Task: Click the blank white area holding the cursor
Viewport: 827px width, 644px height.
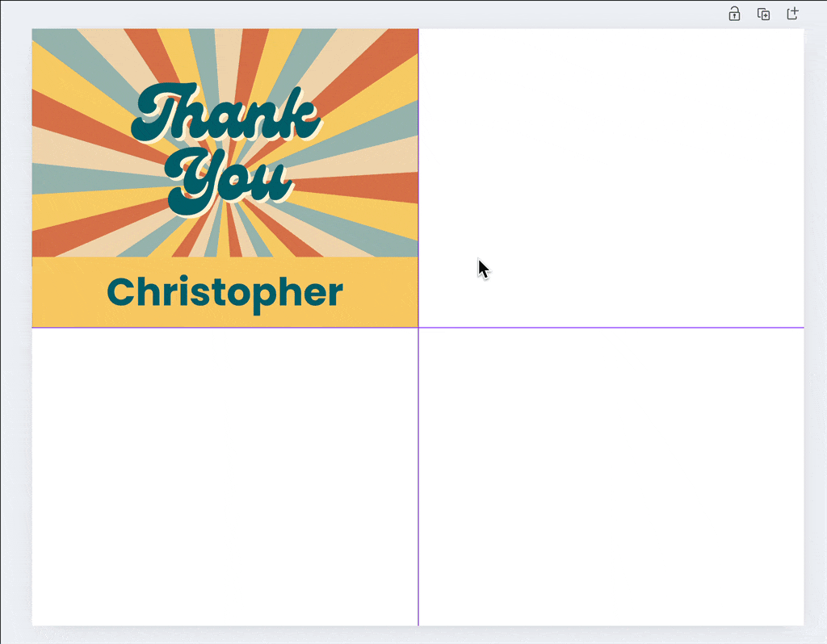Action: coord(611,178)
